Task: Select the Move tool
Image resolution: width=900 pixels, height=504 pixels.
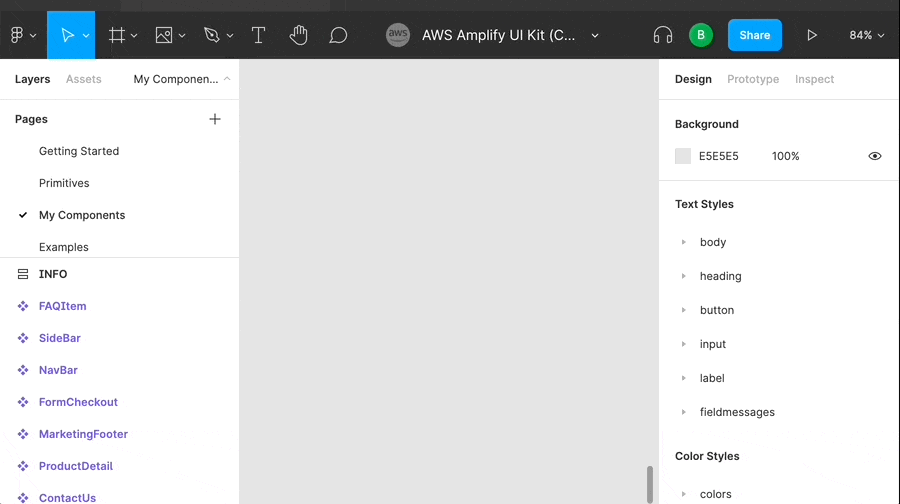Action: click(67, 35)
